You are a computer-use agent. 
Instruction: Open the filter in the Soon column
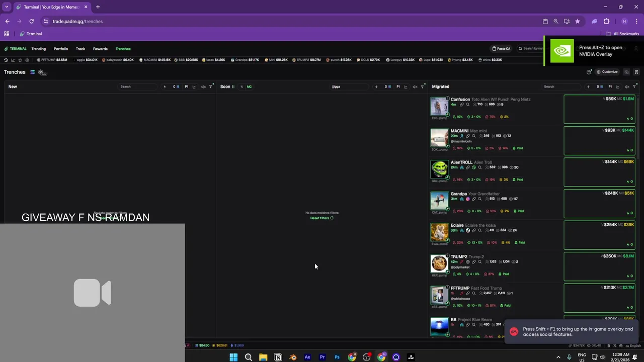coord(423,86)
